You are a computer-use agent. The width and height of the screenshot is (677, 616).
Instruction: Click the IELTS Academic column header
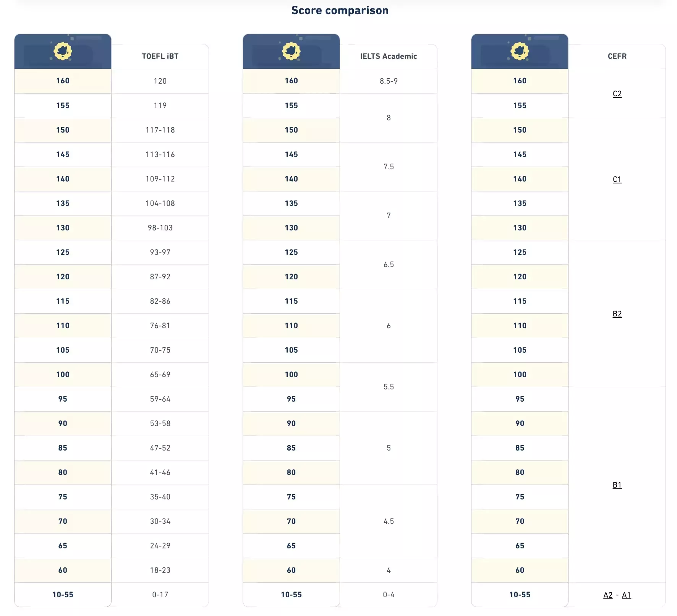pos(389,56)
